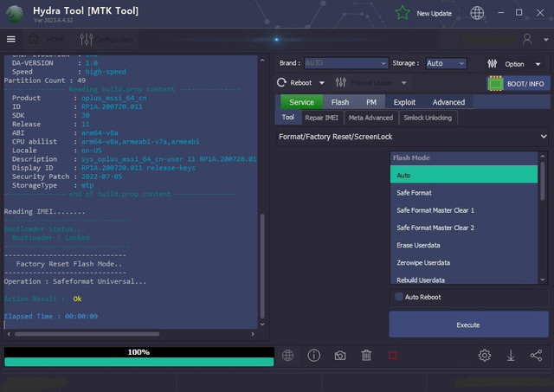Image resolution: width=554 pixels, height=392 pixels.
Task: Open the Storage Auto combo box
Action: point(446,63)
